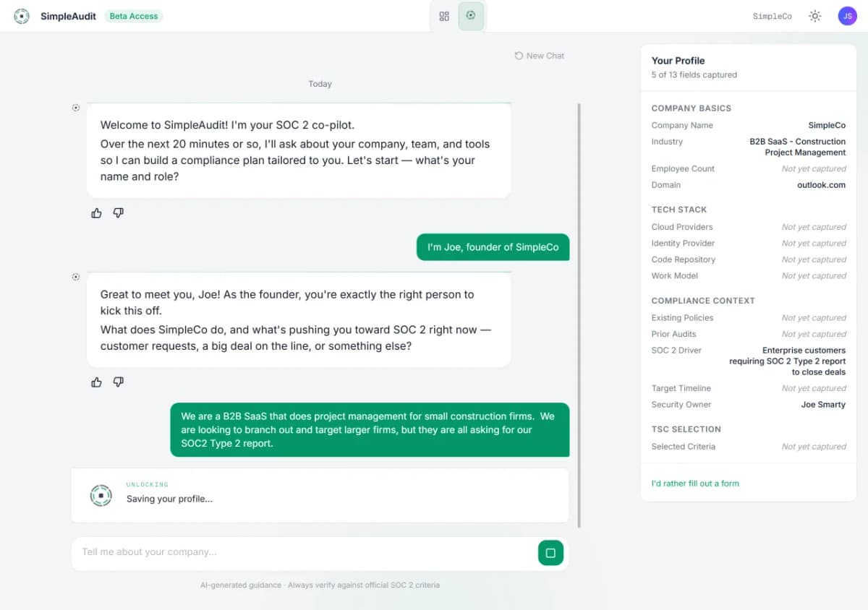Click the green send message icon
The height and width of the screenshot is (610, 868).
pyautogui.click(x=550, y=552)
